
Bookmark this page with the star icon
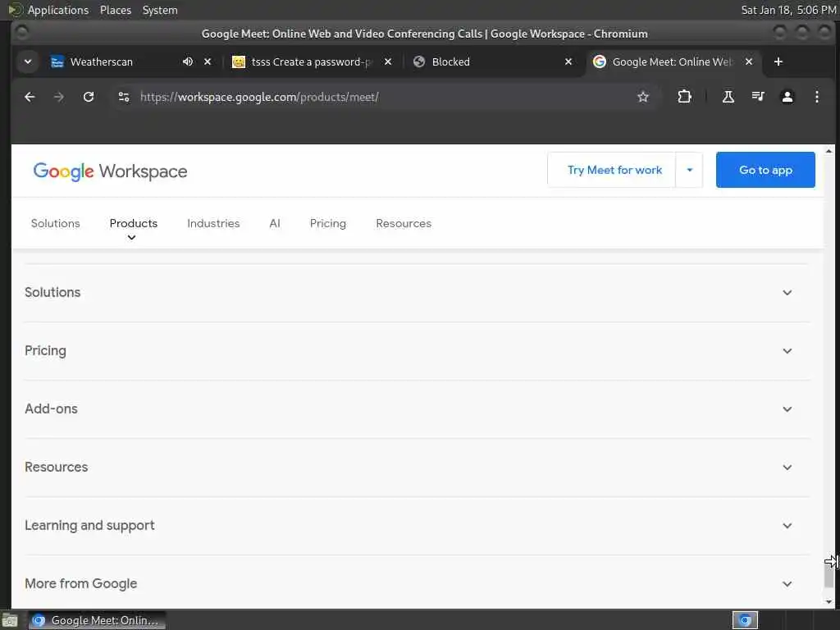pyautogui.click(x=643, y=97)
